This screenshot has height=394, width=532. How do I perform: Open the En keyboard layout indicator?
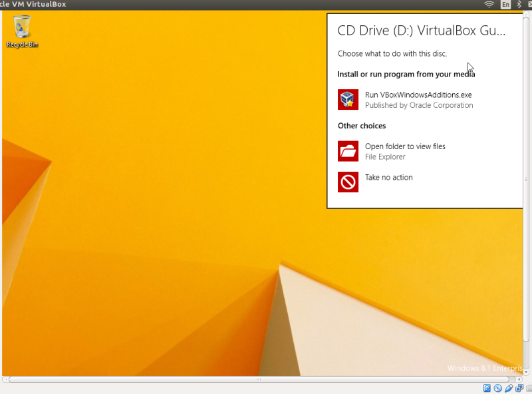(505, 5)
